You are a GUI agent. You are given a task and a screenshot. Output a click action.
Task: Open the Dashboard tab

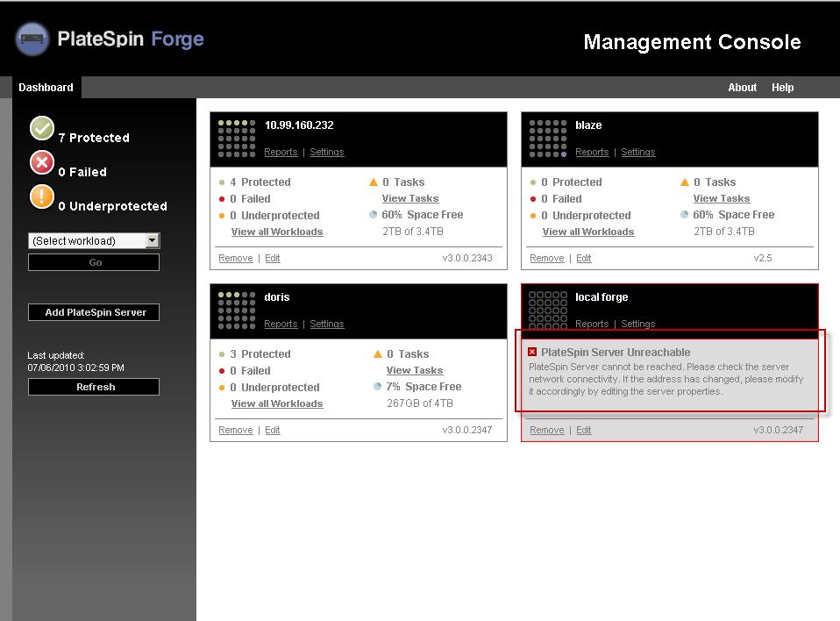point(46,88)
